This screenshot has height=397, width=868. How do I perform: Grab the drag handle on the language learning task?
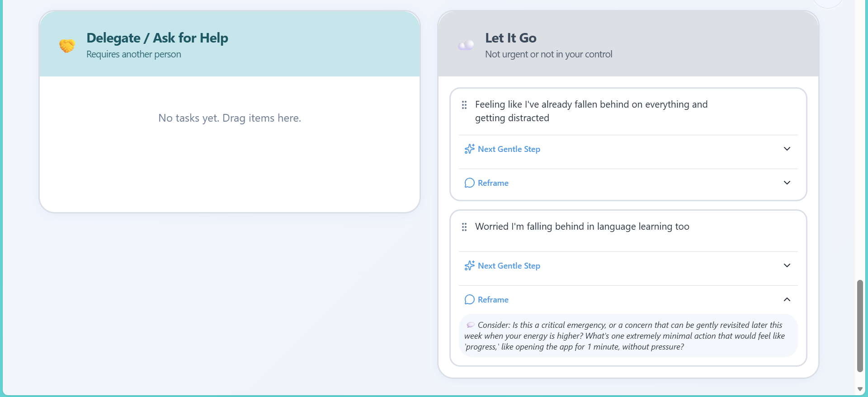click(x=464, y=227)
